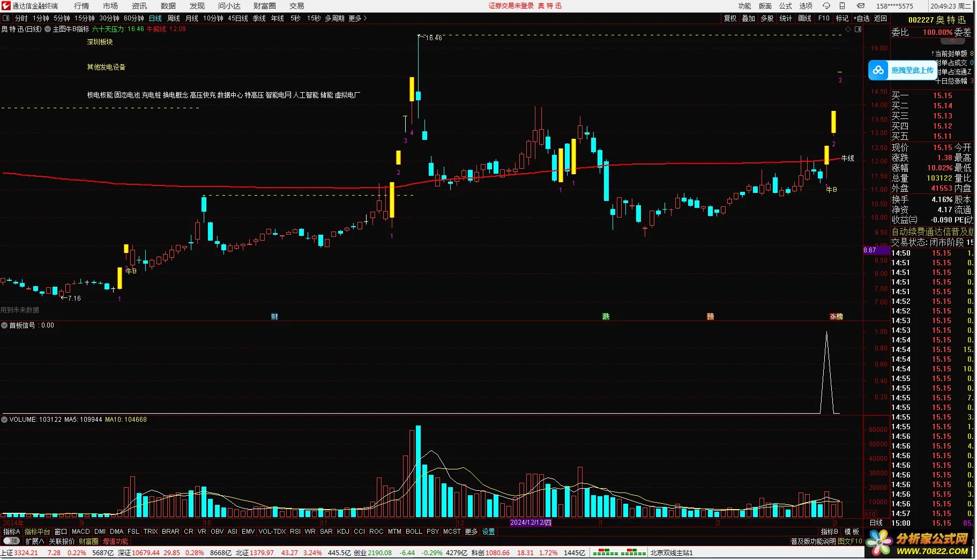Image resolution: width=977 pixels, height=560 pixels.
Task: Open the 发现 menu
Action: pos(197,6)
